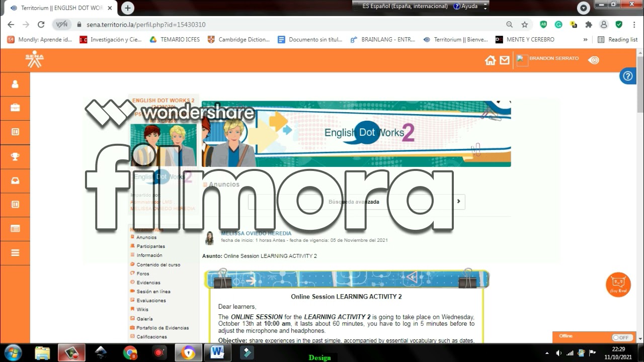Screen dimensions: 644x362
Task: Open Foros in the course tools
Action: coord(143,274)
